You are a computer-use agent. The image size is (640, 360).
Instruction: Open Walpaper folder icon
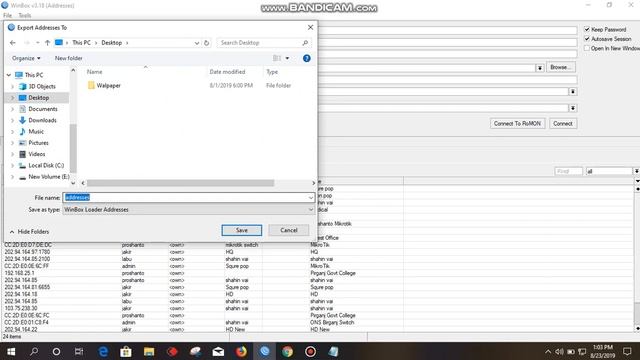pyautogui.click(x=91, y=85)
